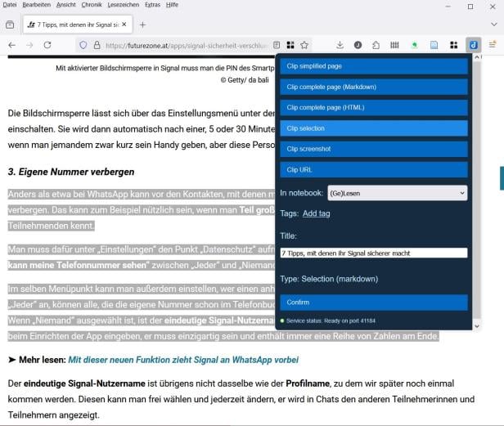Click the grid icon inside the address bar
This screenshot has width=504, height=426.
pos(290,45)
